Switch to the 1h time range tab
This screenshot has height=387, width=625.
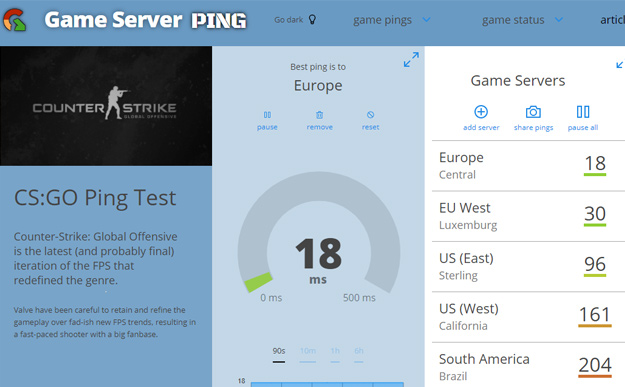tap(335, 354)
